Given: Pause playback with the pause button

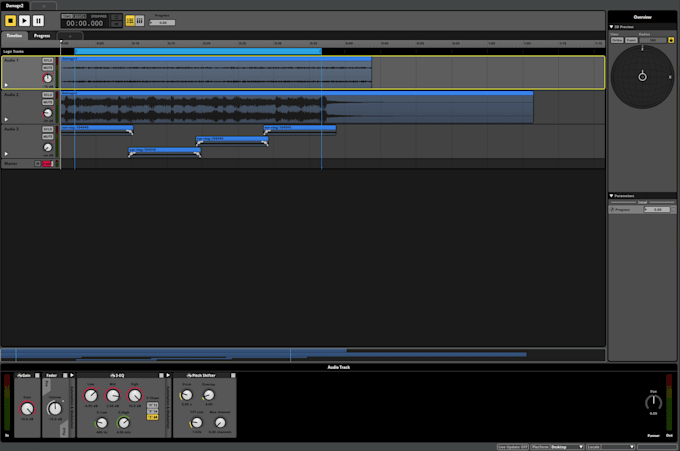Looking at the screenshot, I should [38, 20].
